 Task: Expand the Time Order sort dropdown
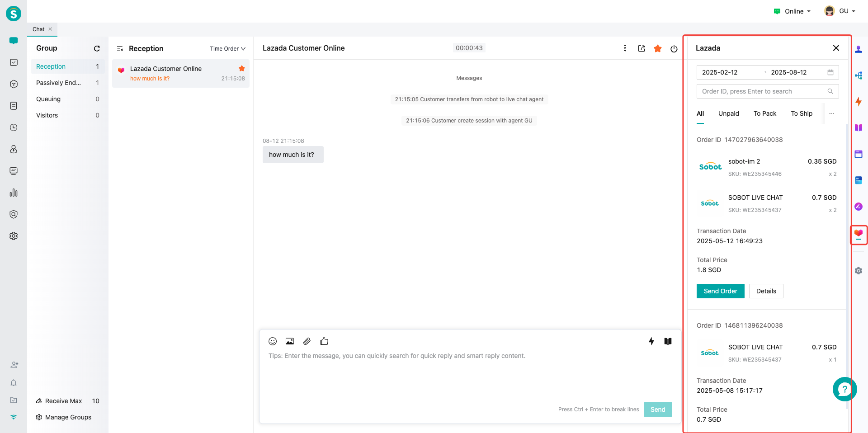click(x=227, y=49)
